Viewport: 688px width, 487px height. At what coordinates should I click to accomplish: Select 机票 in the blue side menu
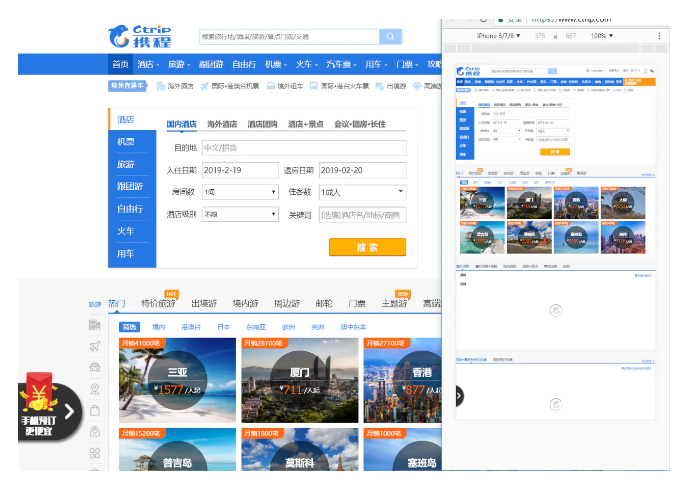[x=126, y=142]
